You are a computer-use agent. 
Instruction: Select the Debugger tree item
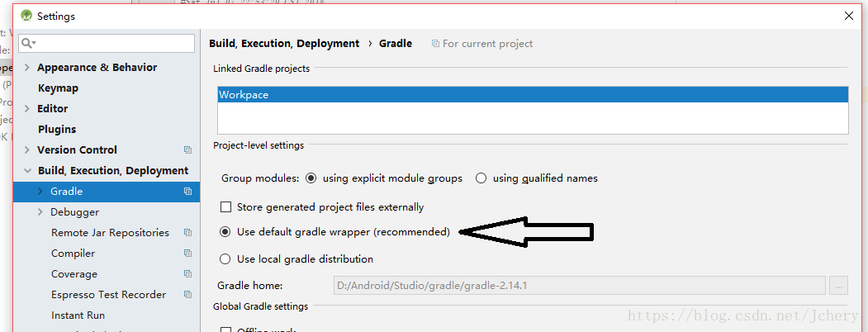point(74,212)
